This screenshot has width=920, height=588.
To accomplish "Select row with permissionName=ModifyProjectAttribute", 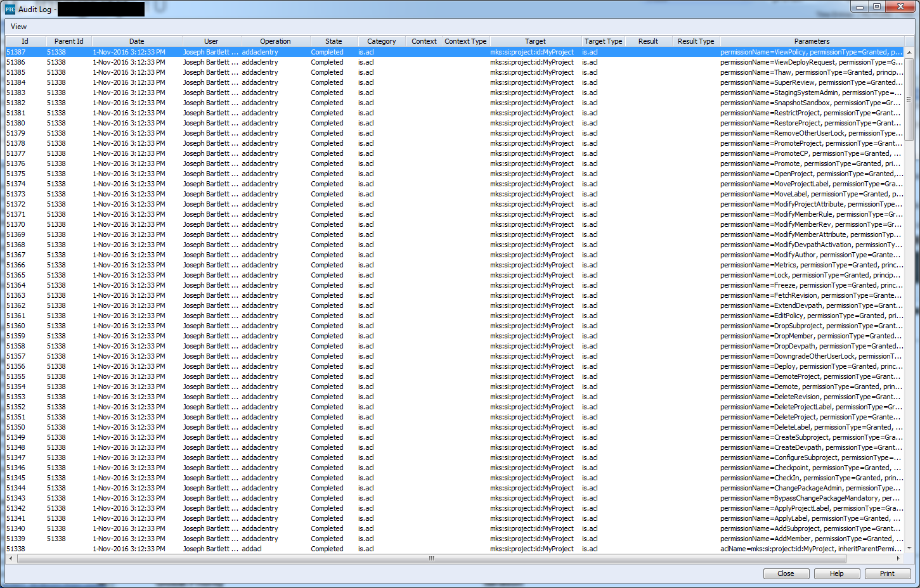I will point(455,204).
